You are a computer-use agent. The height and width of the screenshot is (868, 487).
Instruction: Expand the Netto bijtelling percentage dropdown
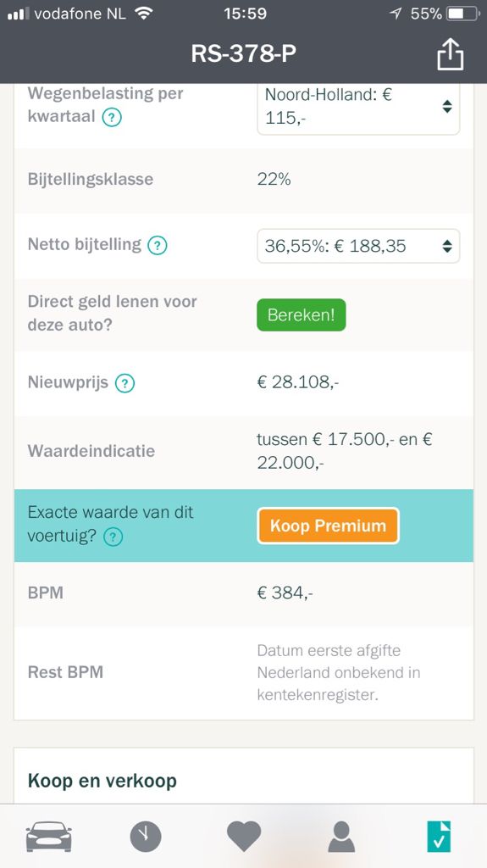358,246
